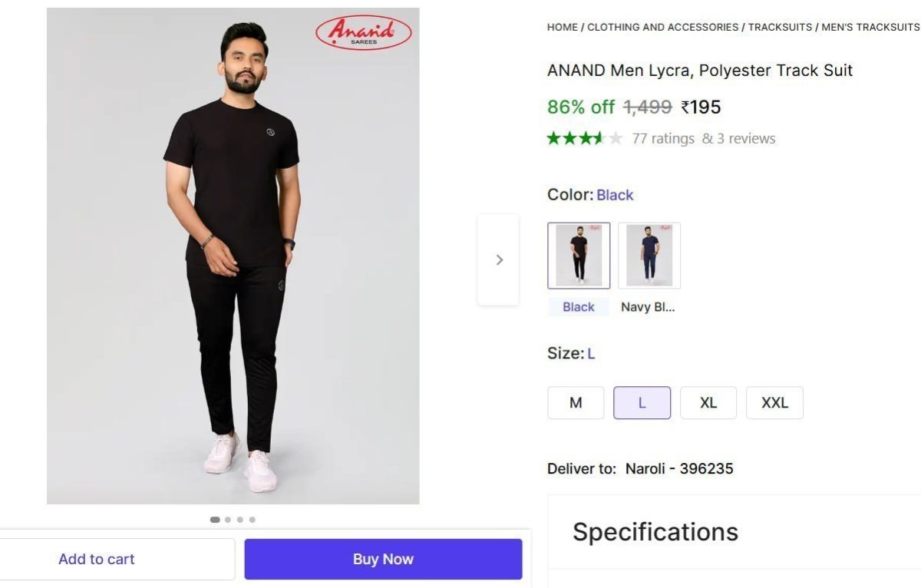Open the 77 ratings & 3 reviews link
This screenshot has width=921, height=588.
704,139
